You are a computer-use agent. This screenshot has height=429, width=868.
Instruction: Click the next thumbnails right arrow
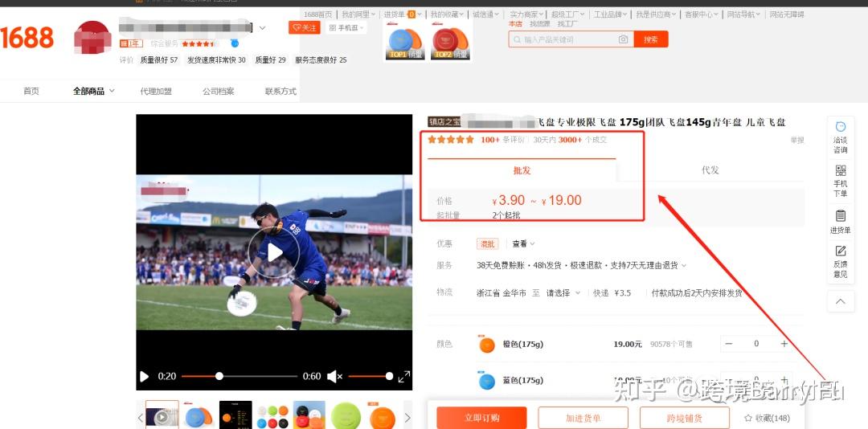pos(407,418)
